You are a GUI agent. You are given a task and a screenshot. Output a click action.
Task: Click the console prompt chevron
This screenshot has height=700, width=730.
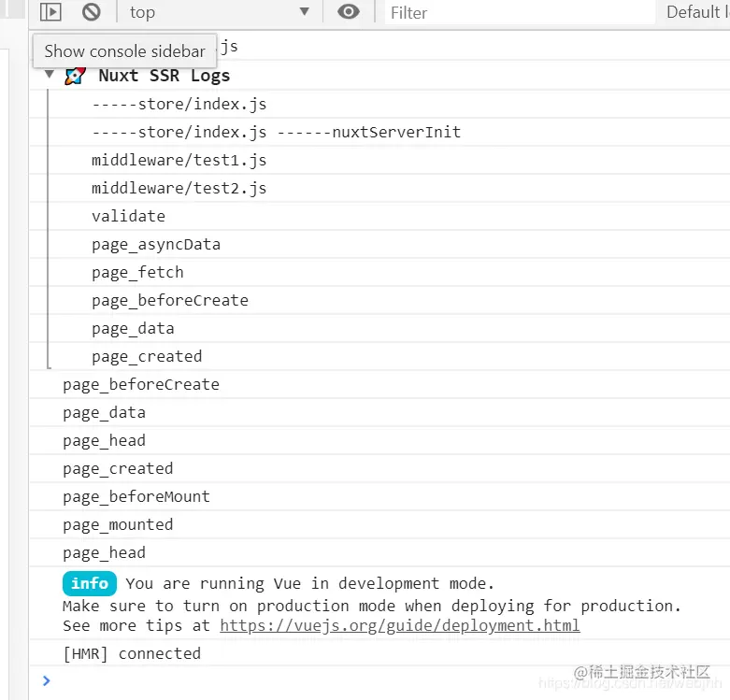pos(46,681)
